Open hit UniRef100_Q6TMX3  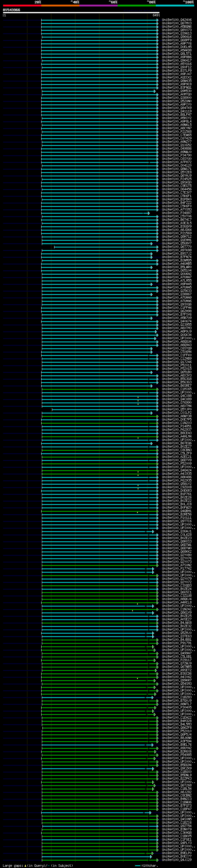177,23
